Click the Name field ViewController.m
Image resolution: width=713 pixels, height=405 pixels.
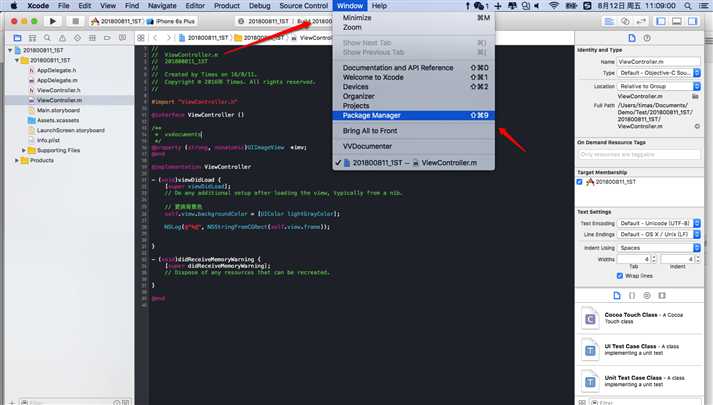[658, 61]
